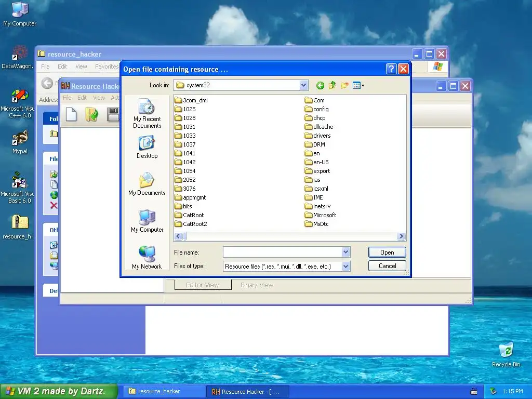Open Favorites menu in resource_hacker Explorer window
532x399 pixels.
[107, 66]
